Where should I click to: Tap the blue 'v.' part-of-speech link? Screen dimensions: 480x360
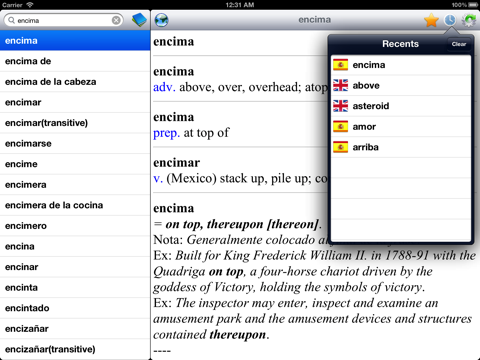[158, 179]
